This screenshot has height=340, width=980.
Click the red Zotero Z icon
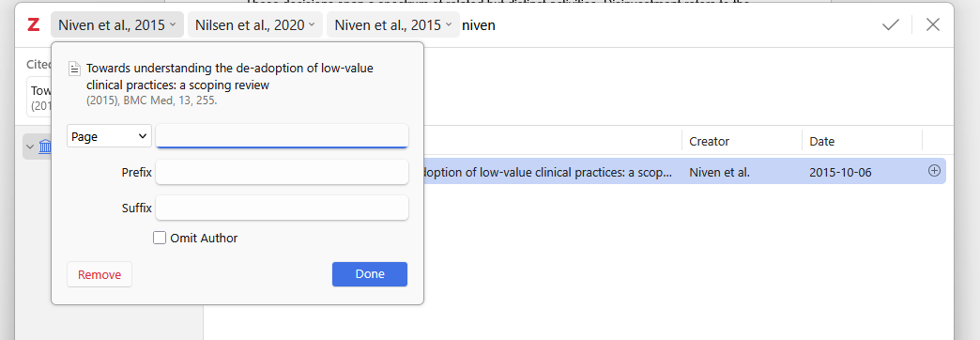(x=33, y=25)
